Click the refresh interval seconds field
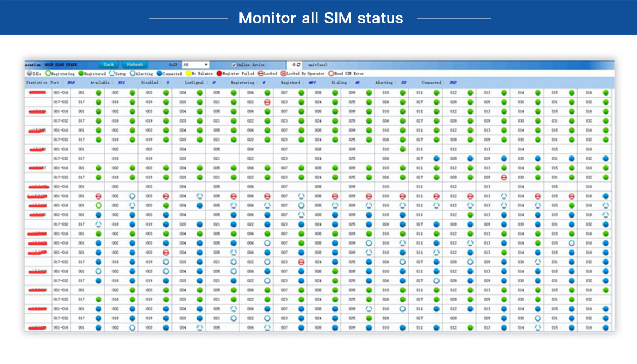Image resolution: width=637 pixels, height=364 pixels. click(292, 65)
